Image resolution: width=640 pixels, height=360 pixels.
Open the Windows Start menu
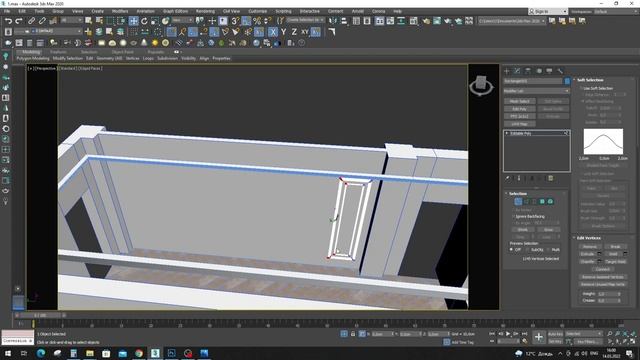pyautogui.click(x=8, y=353)
